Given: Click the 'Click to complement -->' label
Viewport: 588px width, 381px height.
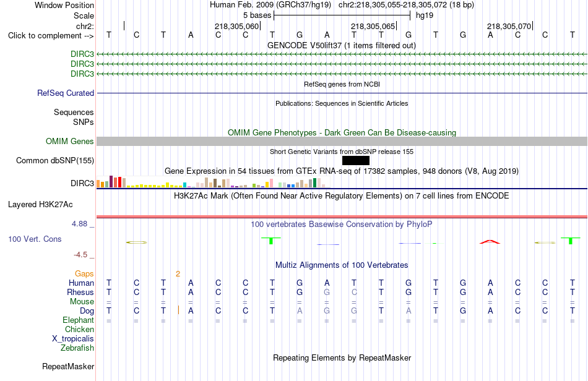Looking at the screenshot, I should 51,36.
